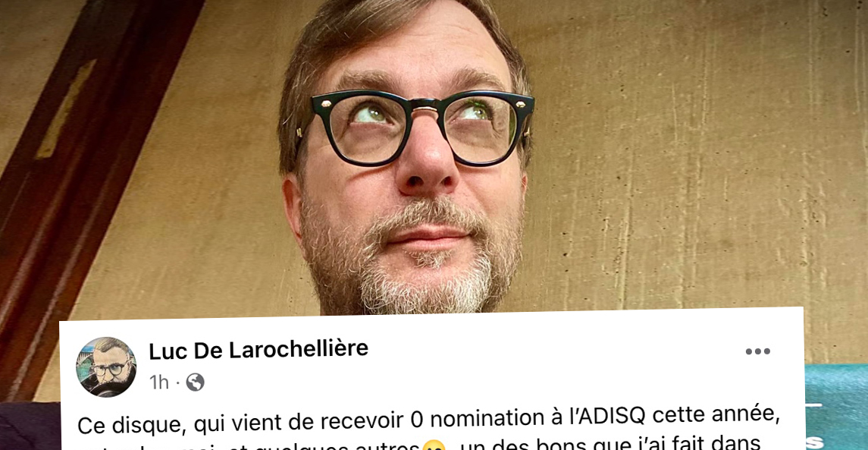
Task: Click the emoji in the post text
Action: (434, 445)
